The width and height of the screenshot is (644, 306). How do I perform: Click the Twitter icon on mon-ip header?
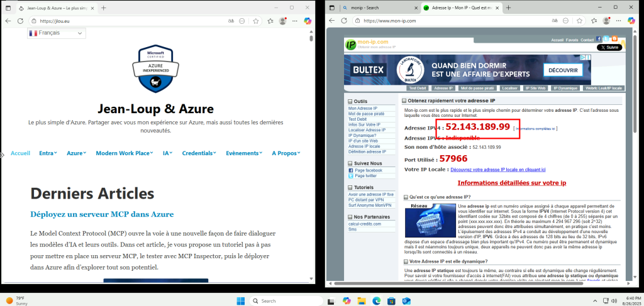tap(606, 39)
